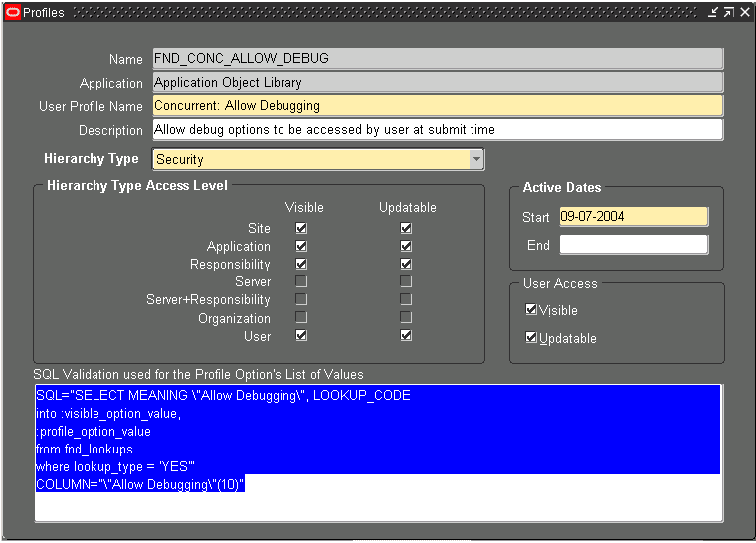
Task: Uncheck User Access Visible checkbox
Action: (531, 310)
